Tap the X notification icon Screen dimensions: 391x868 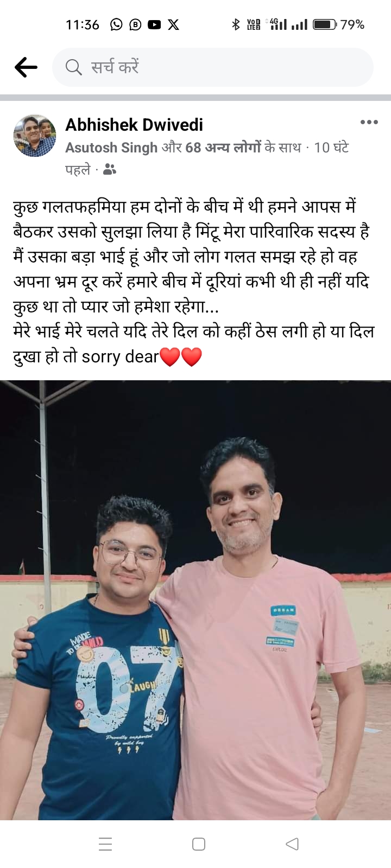173,24
